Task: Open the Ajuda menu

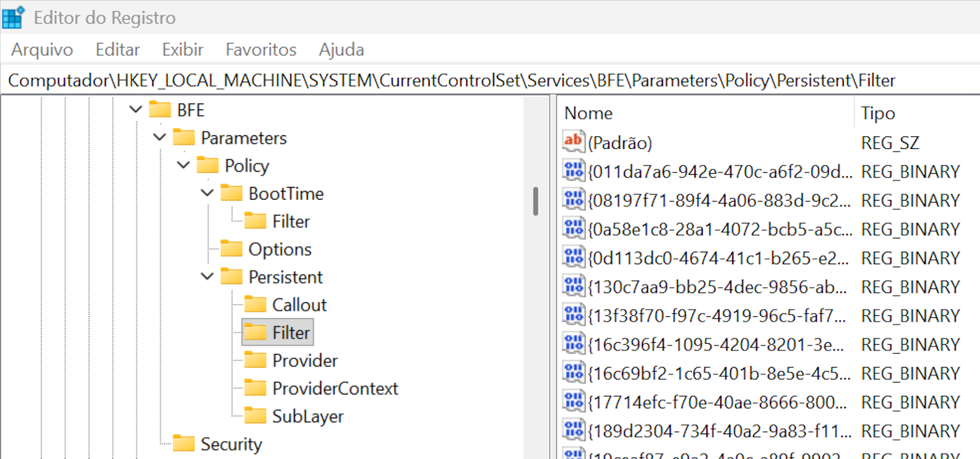Action: [x=341, y=50]
